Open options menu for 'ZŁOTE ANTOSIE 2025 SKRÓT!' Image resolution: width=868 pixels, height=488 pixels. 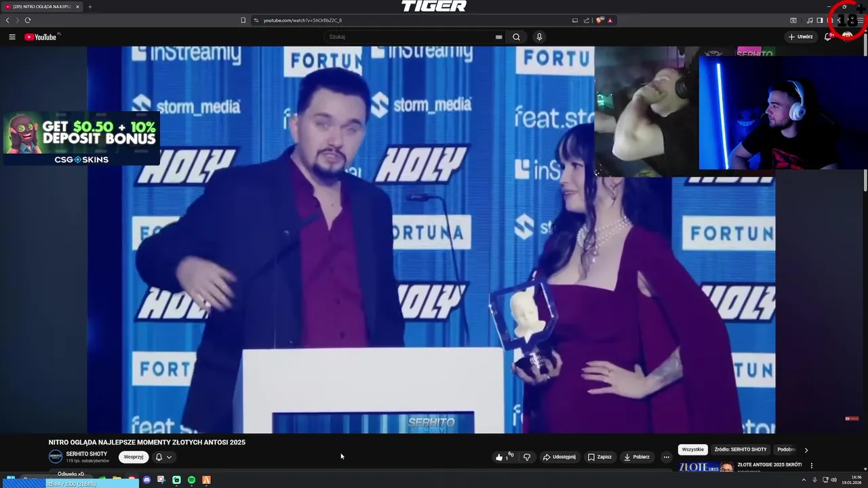811,466
